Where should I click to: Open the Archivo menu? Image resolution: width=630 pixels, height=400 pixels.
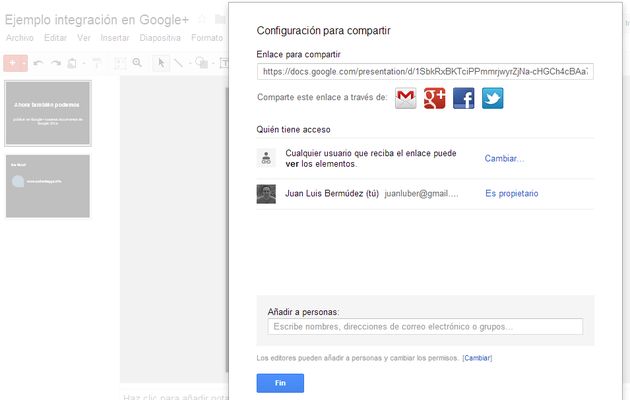click(x=21, y=38)
